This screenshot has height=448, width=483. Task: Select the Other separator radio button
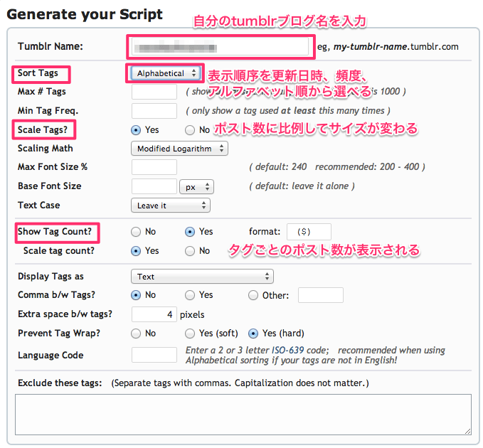click(253, 296)
